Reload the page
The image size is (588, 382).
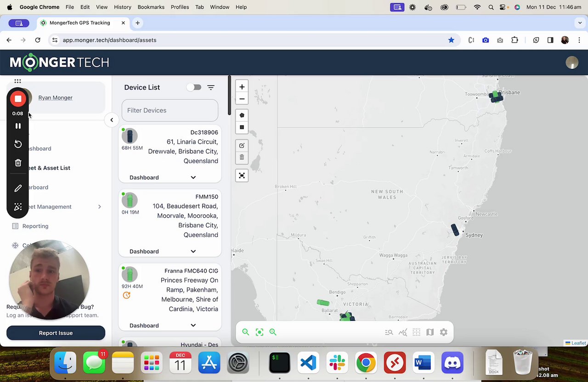(x=38, y=40)
